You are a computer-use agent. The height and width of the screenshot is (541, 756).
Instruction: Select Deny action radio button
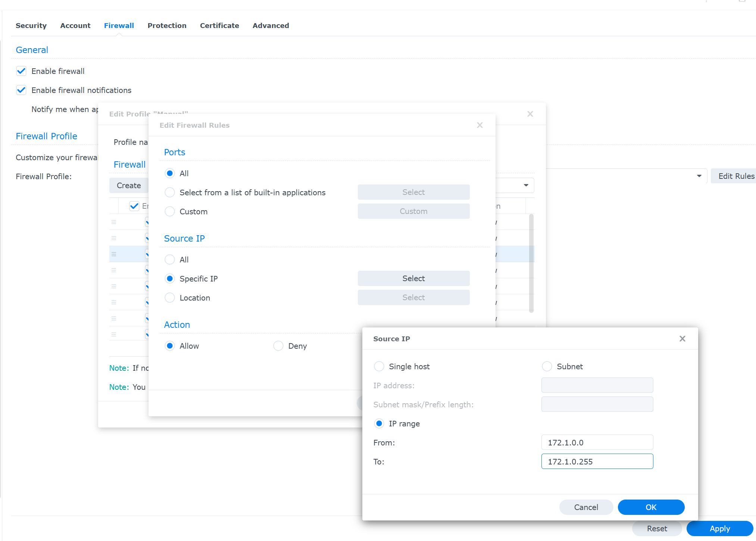point(278,346)
